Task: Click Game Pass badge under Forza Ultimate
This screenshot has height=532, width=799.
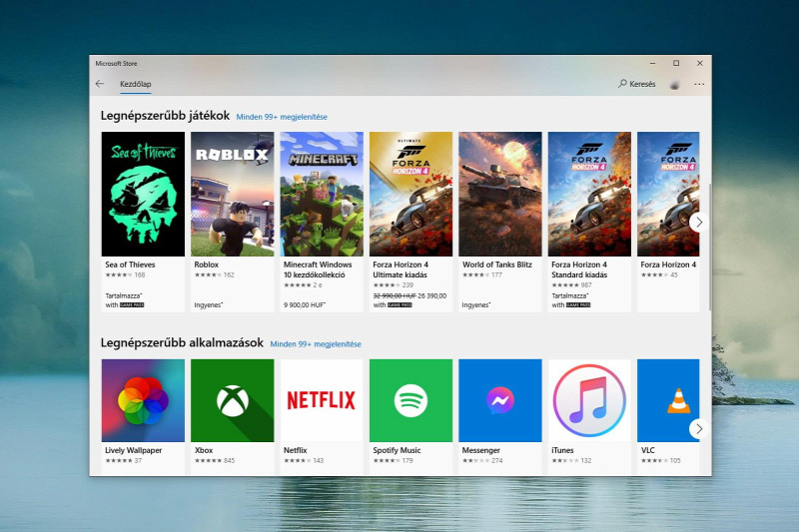Action: click(x=399, y=305)
